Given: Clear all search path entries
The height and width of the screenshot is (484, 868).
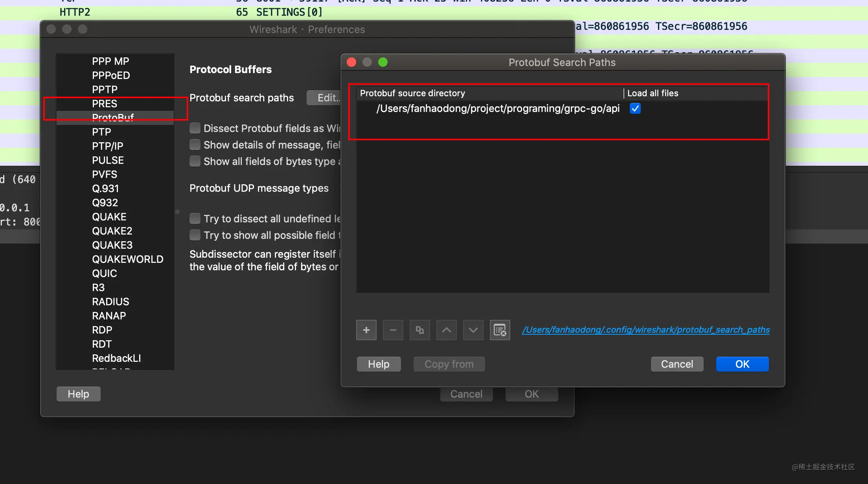Looking at the screenshot, I should [x=500, y=330].
